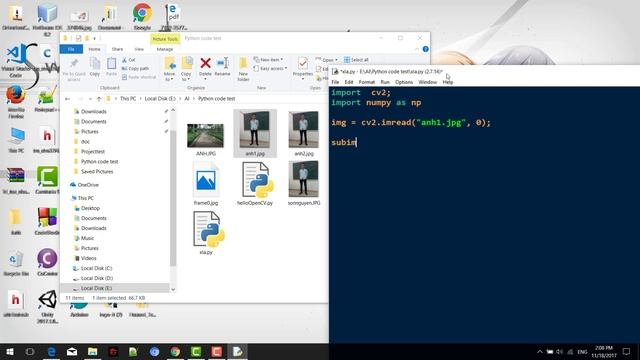Click Chrome icon on the taskbar
Image resolution: width=640 pixels, height=360 pixels.
pos(175,351)
